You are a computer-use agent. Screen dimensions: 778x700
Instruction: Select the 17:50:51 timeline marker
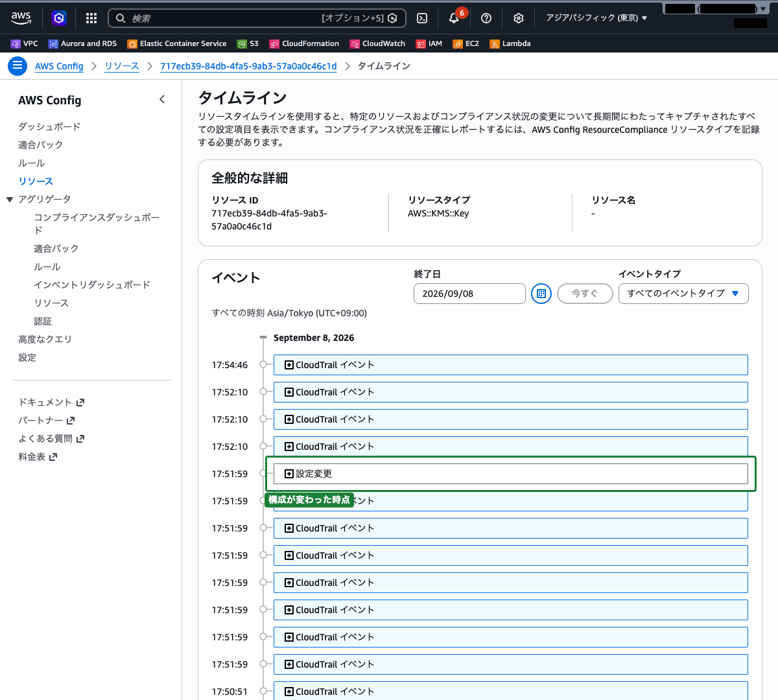263,692
